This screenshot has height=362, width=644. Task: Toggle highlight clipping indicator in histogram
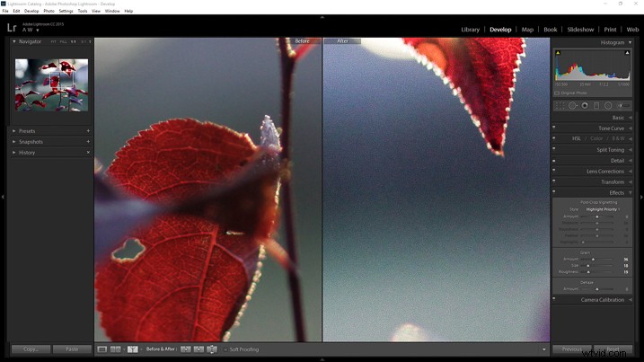click(627, 53)
